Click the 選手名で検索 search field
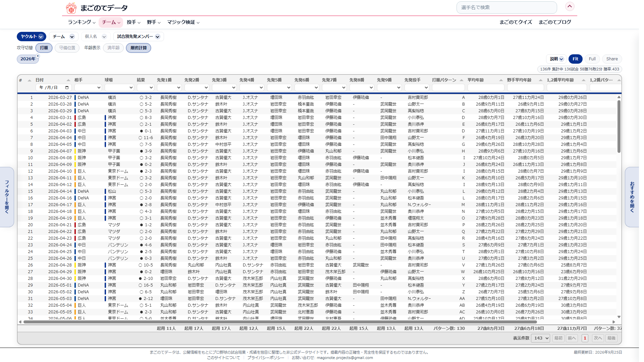644x362 pixels. 506,7
